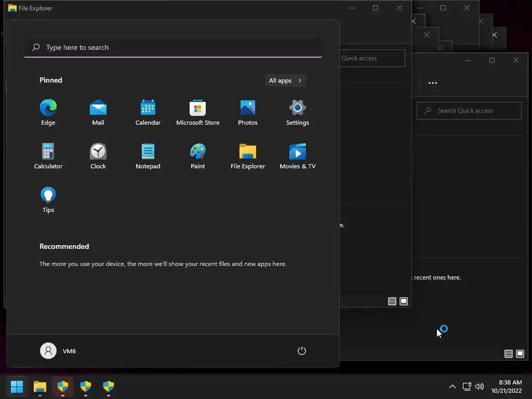532x399 pixels.
Task: Switch to large icons view in front right File Explorer window
Action: point(520,354)
